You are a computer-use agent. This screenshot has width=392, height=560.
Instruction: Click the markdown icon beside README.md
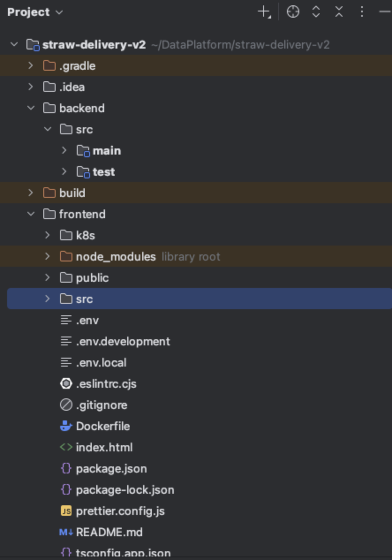pos(66,532)
